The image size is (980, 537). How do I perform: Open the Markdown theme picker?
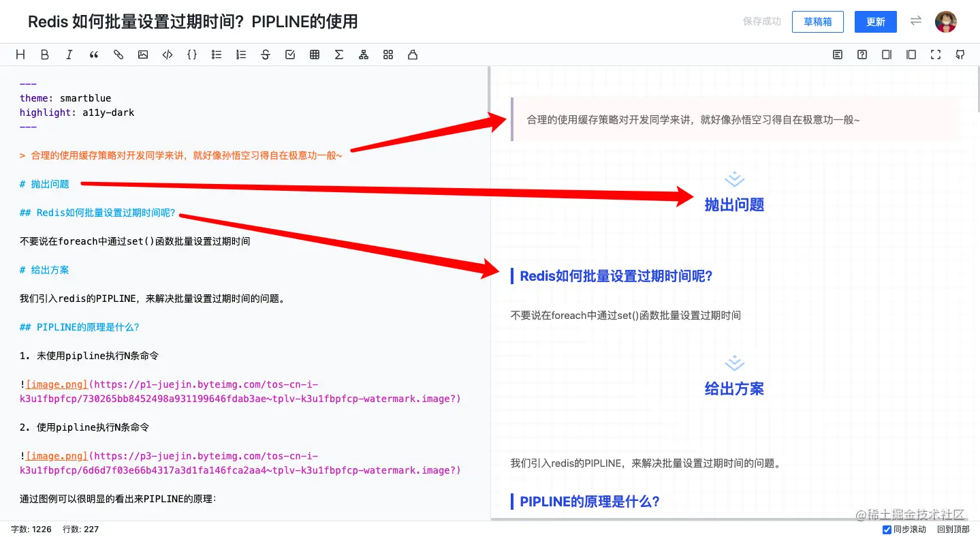(388, 55)
